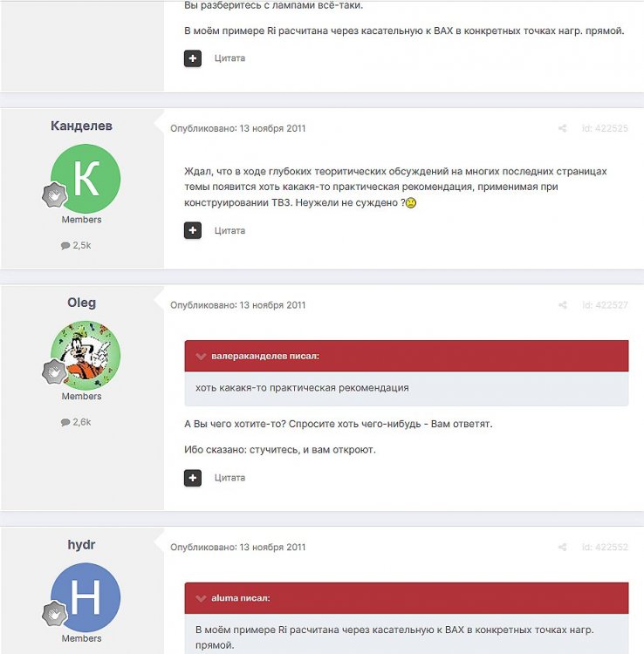Click the rank badge on Канделев's avatar
Image resolution: width=644 pixels, height=654 pixels.
point(54,194)
